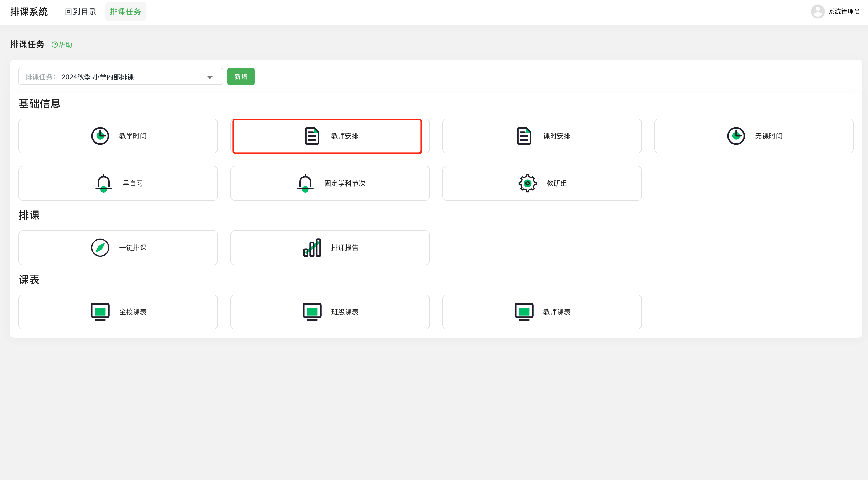Click the 全校课表 monitor icon

(100, 312)
